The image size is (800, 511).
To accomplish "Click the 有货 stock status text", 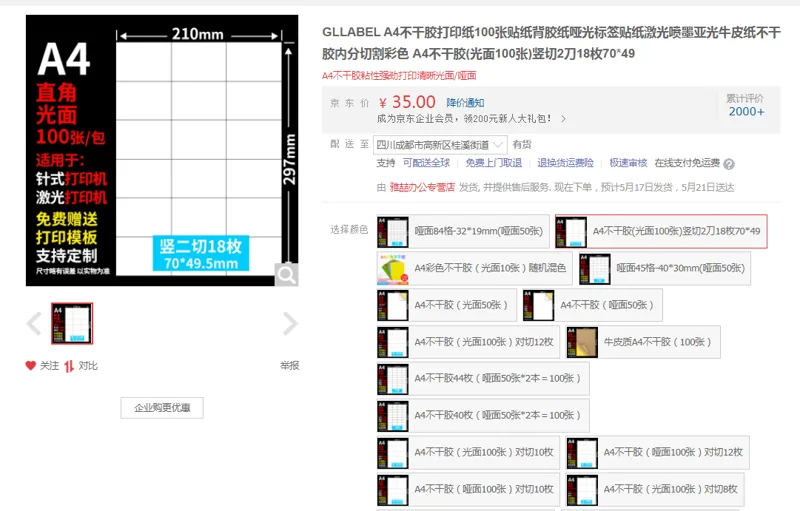I will pyautogui.click(x=522, y=145).
